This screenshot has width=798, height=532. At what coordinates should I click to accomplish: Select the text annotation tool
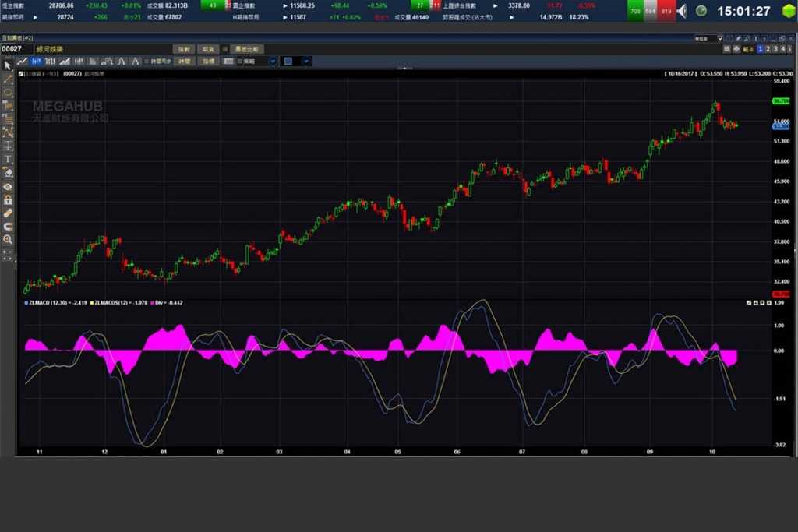tap(8, 159)
